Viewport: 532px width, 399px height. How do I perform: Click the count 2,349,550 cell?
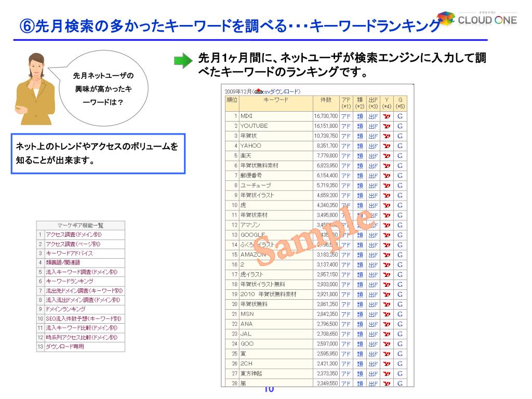(327, 383)
